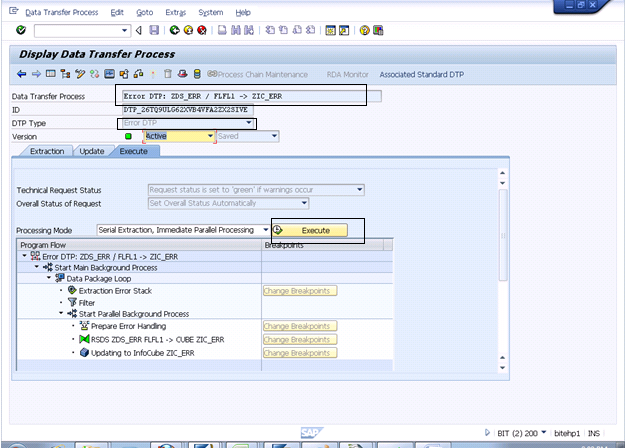Click the Process Chain Maintenance button
The height and width of the screenshot is (448, 627).
click(x=258, y=74)
